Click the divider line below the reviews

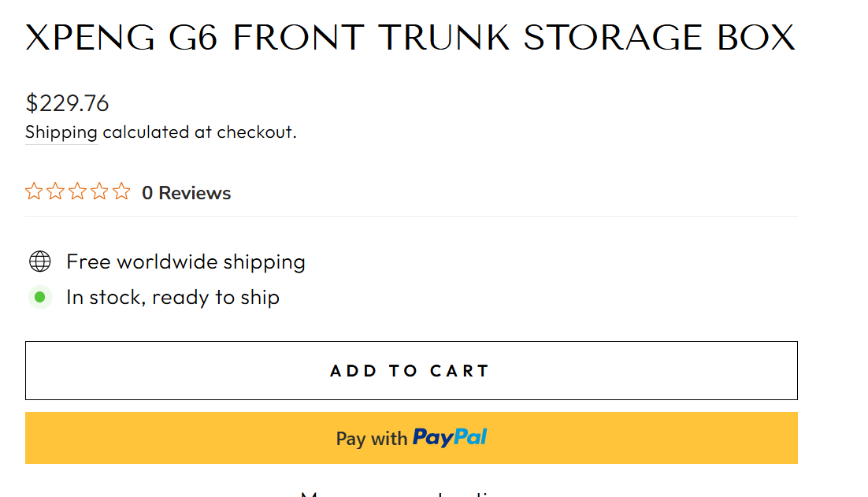[x=411, y=216]
